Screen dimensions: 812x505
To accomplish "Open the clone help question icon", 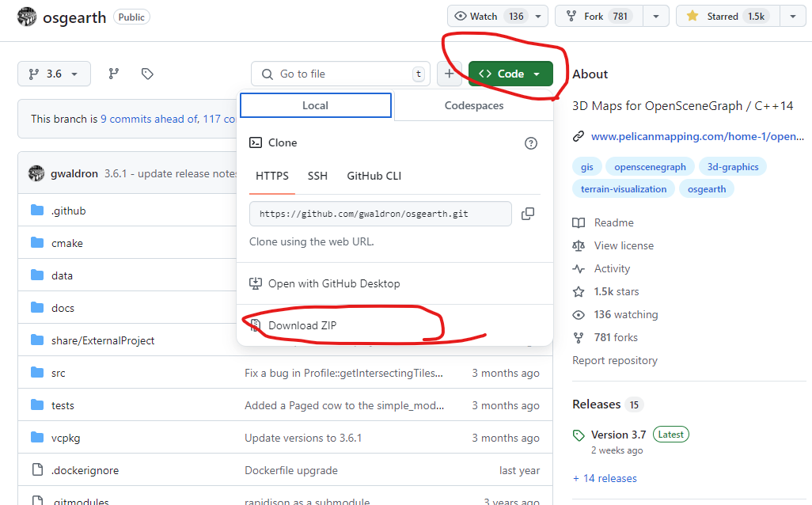I will [531, 143].
